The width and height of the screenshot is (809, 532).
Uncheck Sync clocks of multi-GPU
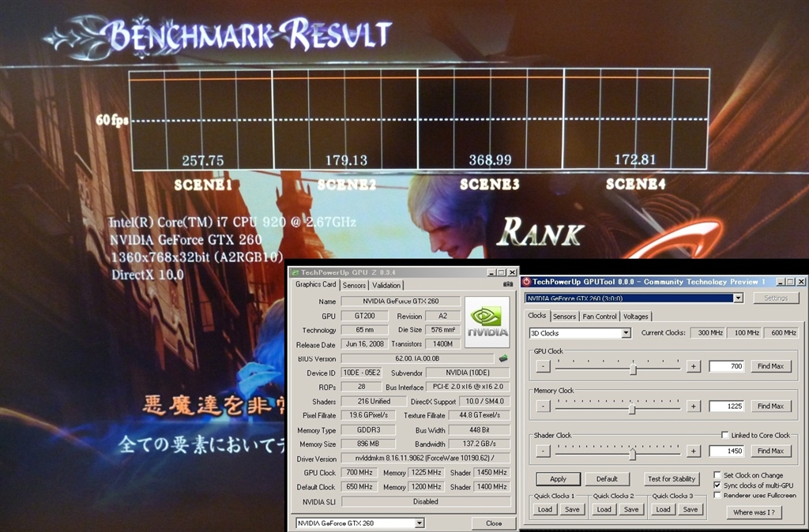coord(717,485)
